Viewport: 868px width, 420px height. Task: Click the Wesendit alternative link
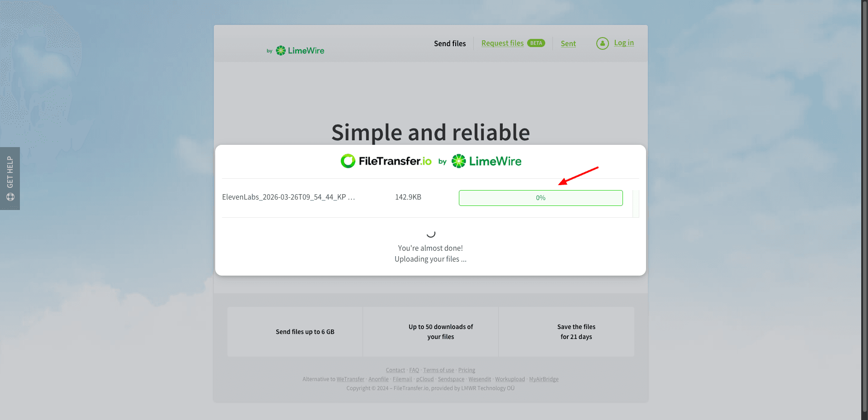(x=480, y=379)
